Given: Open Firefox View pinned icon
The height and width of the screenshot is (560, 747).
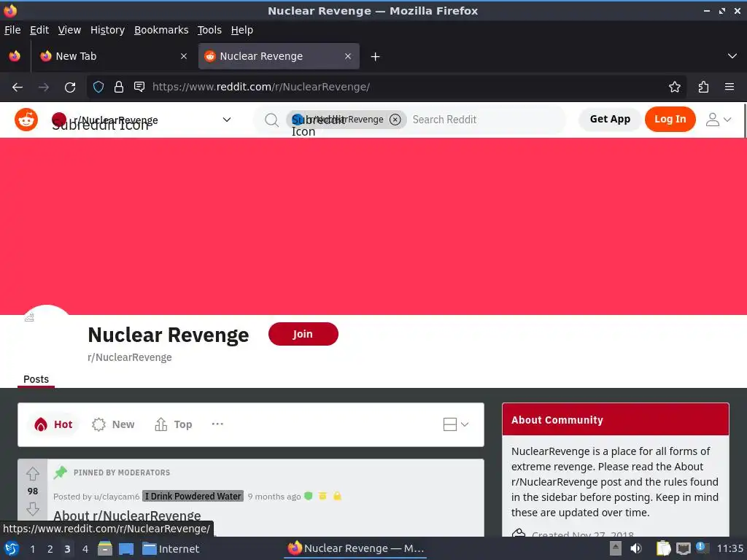Looking at the screenshot, I should pyautogui.click(x=15, y=56).
